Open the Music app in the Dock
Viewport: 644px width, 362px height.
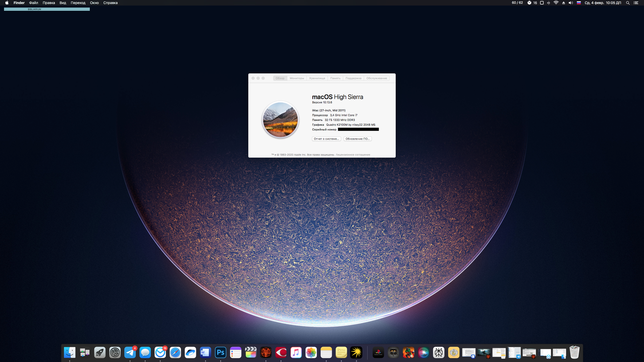coord(296,352)
